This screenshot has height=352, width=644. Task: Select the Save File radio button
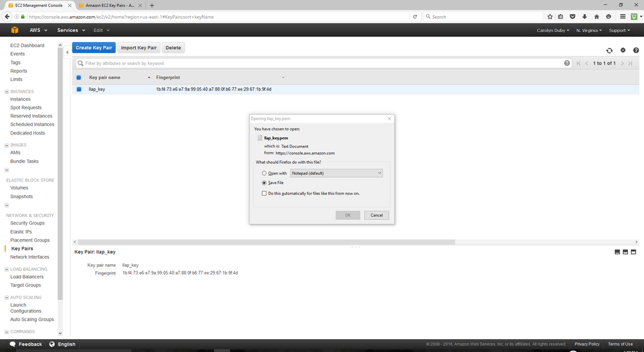[264, 183]
